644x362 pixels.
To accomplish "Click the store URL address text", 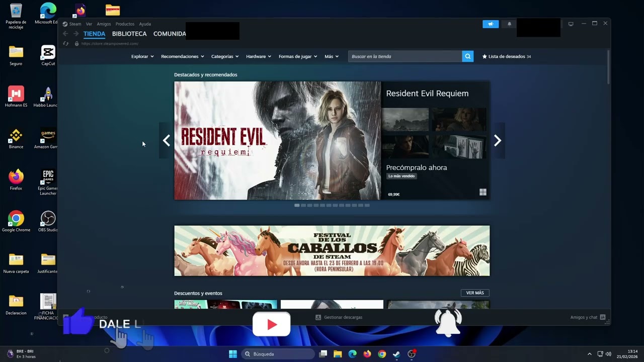I will 110,44.
